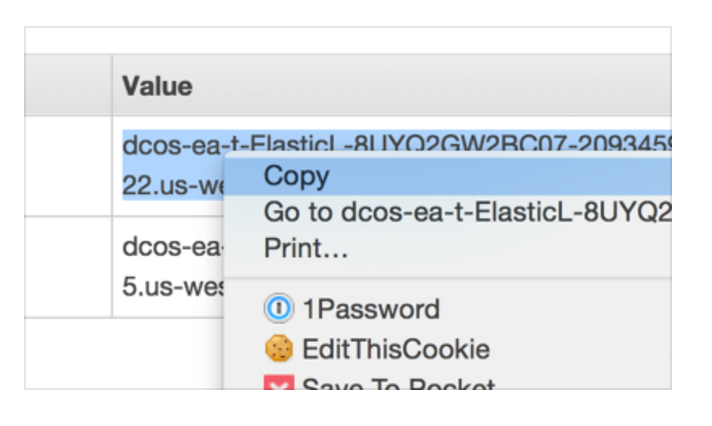Image resolution: width=712 pixels, height=426 pixels.
Task: Click the blue 1Password keyhole icon
Action: [278, 308]
